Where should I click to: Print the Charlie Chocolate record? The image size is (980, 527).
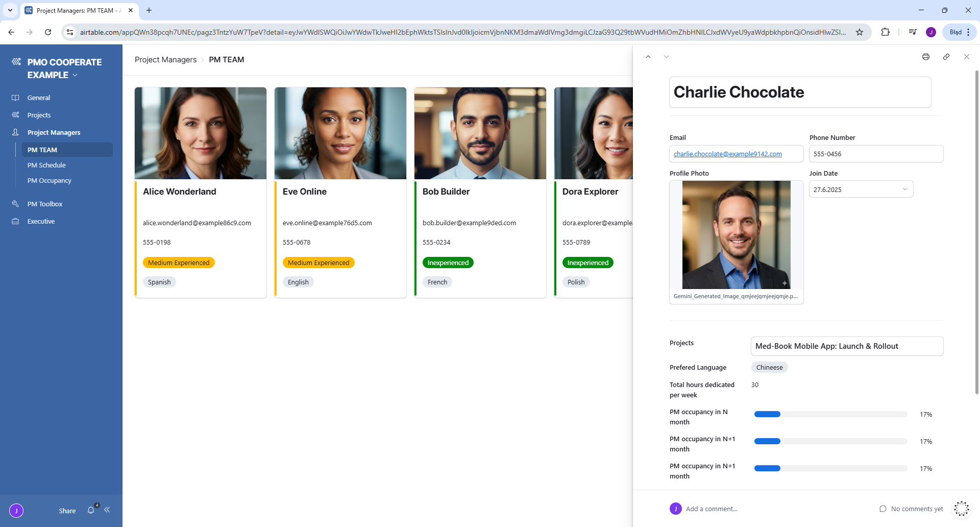(925, 57)
